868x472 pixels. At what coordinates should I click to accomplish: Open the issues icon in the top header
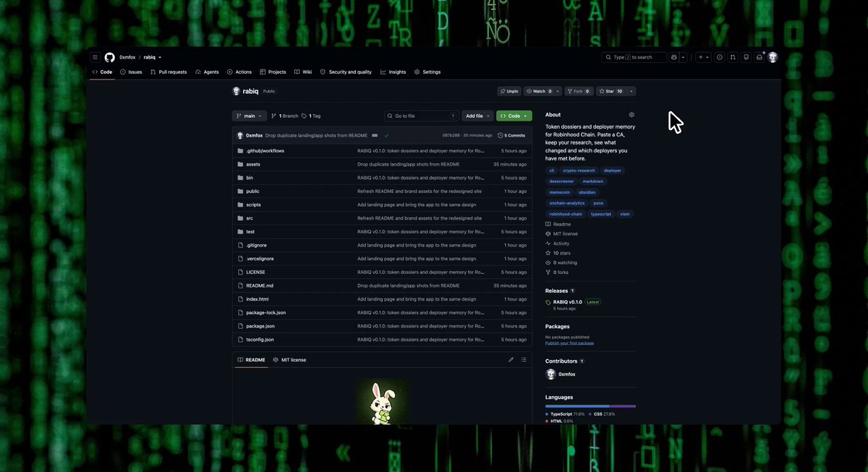[x=720, y=57]
